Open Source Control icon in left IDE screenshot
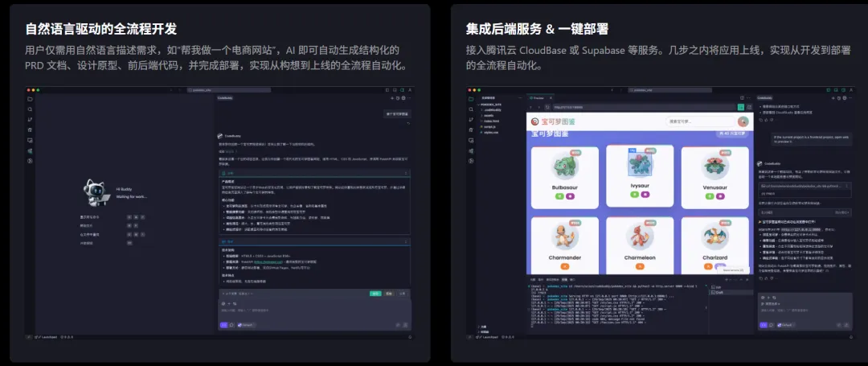The width and height of the screenshot is (868, 366). coord(30,119)
